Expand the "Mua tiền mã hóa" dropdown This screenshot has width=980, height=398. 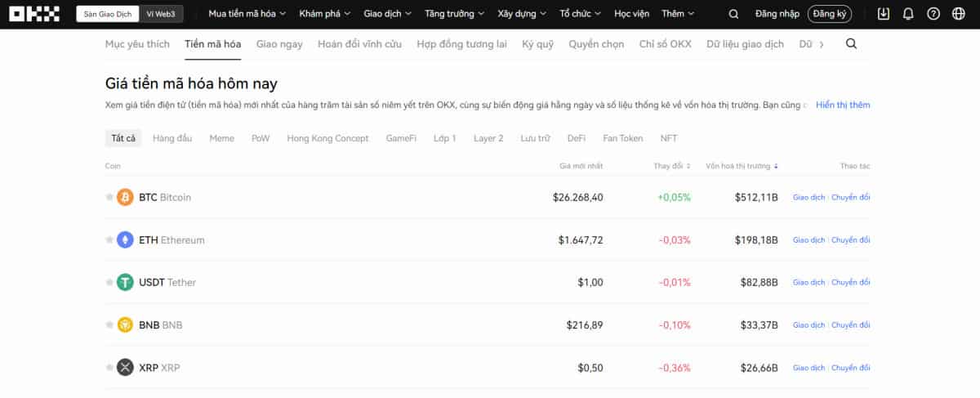tap(247, 14)
